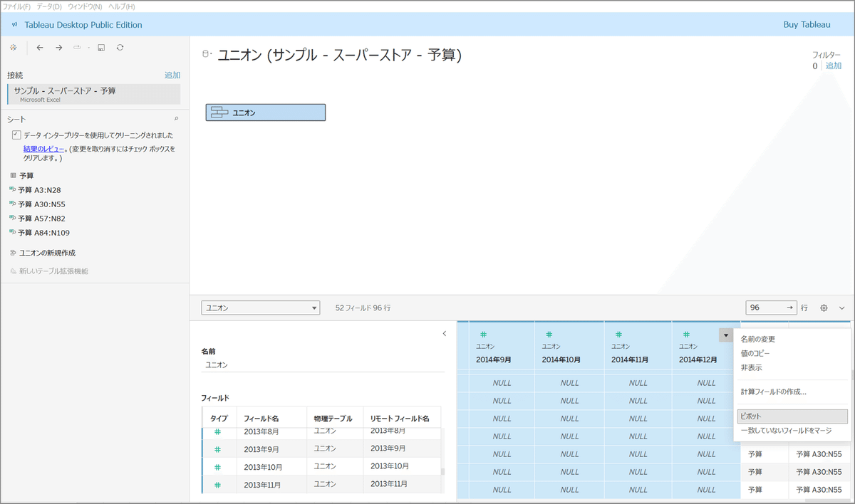The image size is (855, 504).
Task: Click the number type icon of 2014年9月 column
Action: click(483, 334)
